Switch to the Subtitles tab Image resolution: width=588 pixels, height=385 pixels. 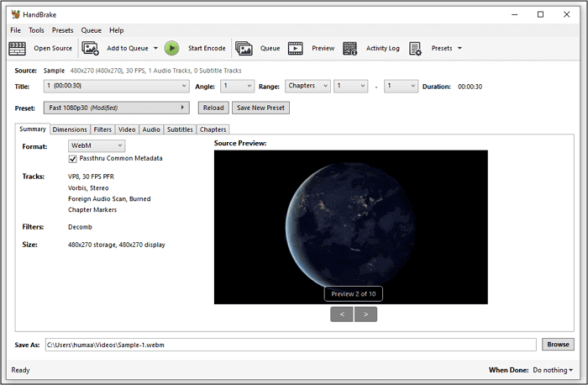tap(180, 129)
